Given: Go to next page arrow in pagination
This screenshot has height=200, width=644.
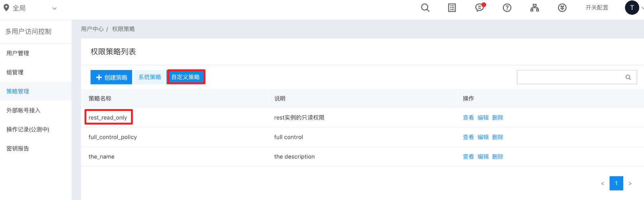Looking at the screenshot, I should [630, 184].
